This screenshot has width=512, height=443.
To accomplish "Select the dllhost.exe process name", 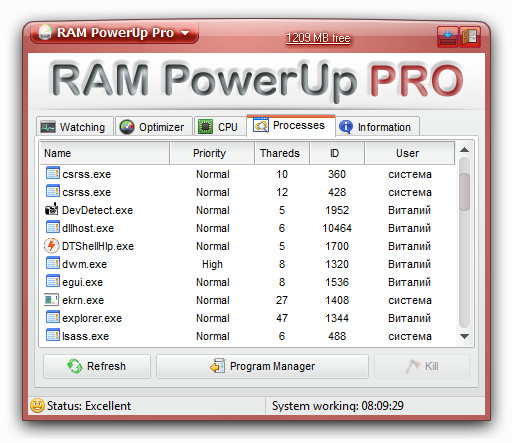I will (88, 228).
